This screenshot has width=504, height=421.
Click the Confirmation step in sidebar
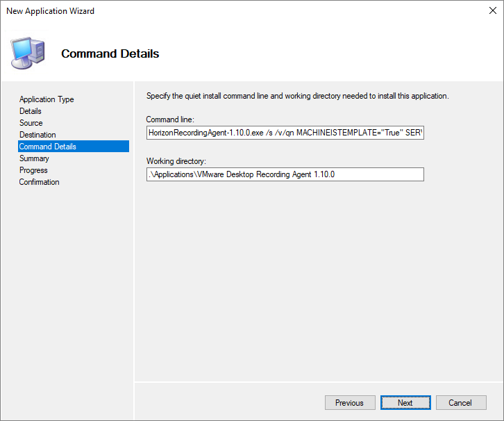pos(40,182)
